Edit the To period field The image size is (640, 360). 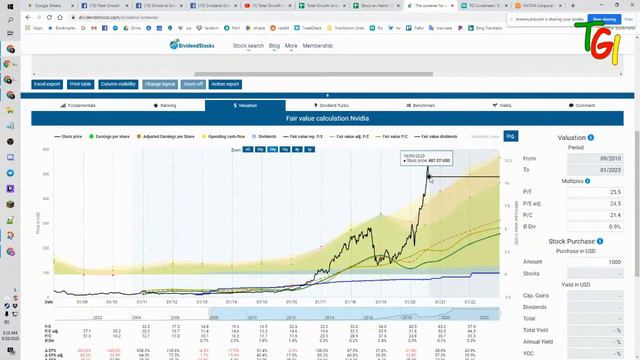[595, 170]
